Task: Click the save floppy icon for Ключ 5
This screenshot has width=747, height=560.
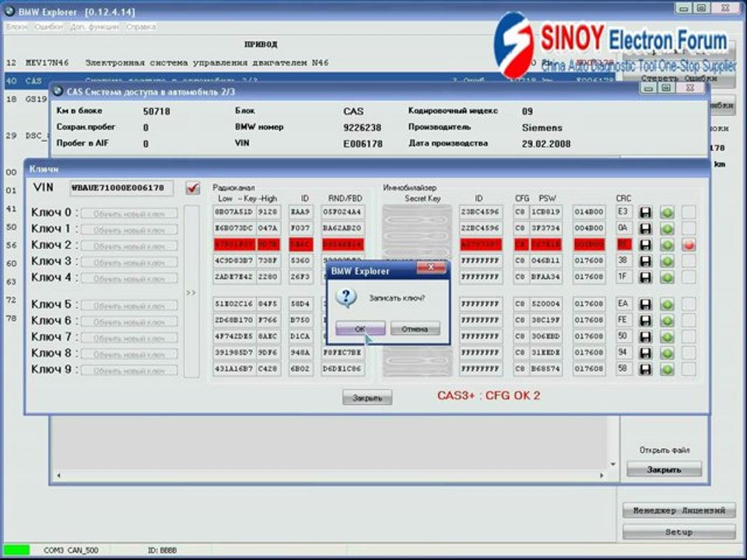Action: pos(645,304)
